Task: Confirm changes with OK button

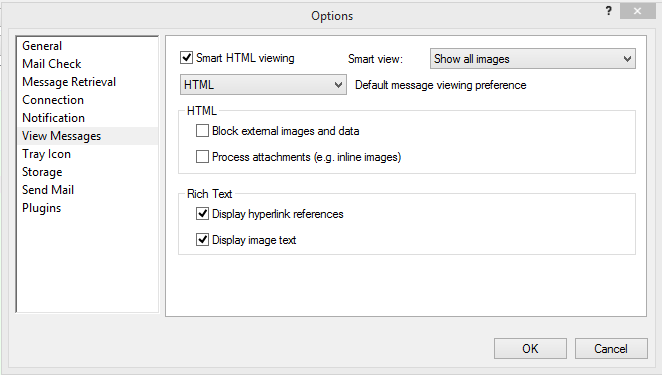Action: (x=530, y=348)
